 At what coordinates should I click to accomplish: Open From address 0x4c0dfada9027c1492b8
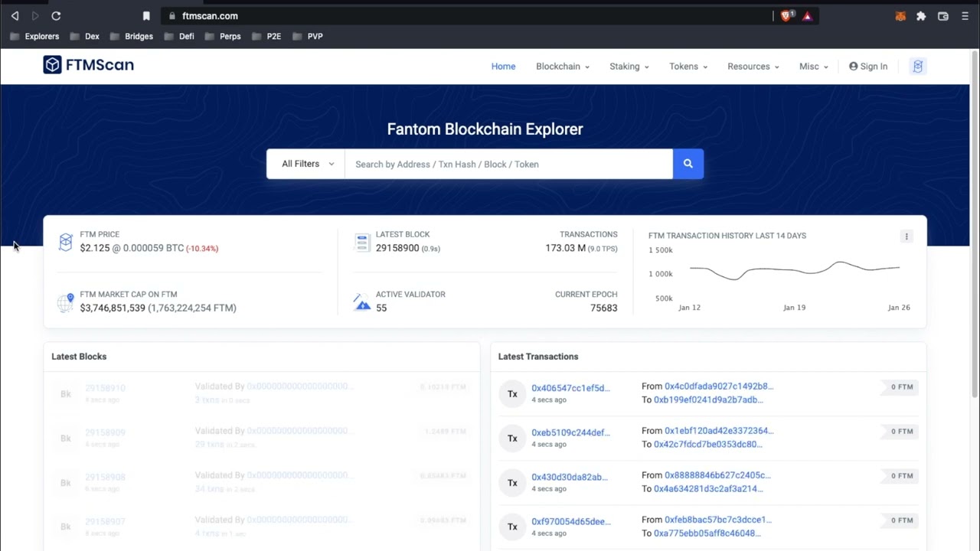719,386
